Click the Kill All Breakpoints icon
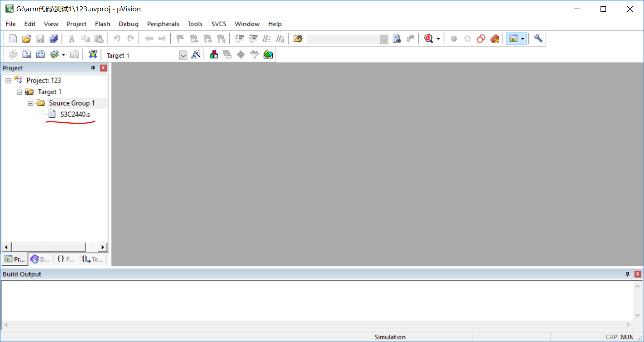Image resolution: width=644 pixels, height=342 pixels. click(x=495, y=39)
